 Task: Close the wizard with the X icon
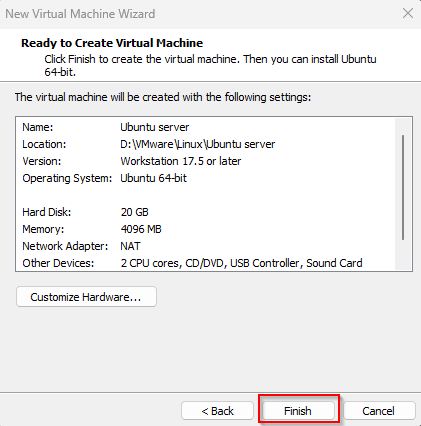click(x=408, y=14)
